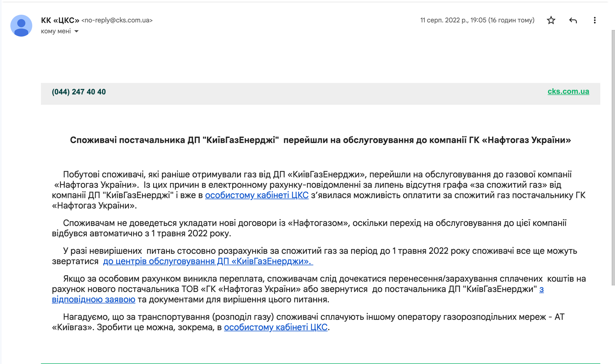The image size is (615, 364).
Task: Click the phone number (044) 247 40 40
Action: coord(79,92)
